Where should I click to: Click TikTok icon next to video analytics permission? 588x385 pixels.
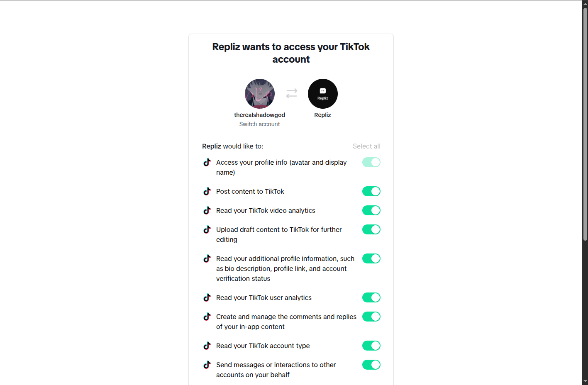click(207, 210)
